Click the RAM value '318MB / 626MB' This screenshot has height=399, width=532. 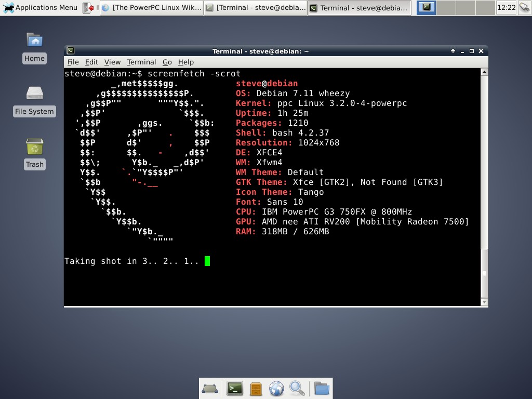point(295,231)
